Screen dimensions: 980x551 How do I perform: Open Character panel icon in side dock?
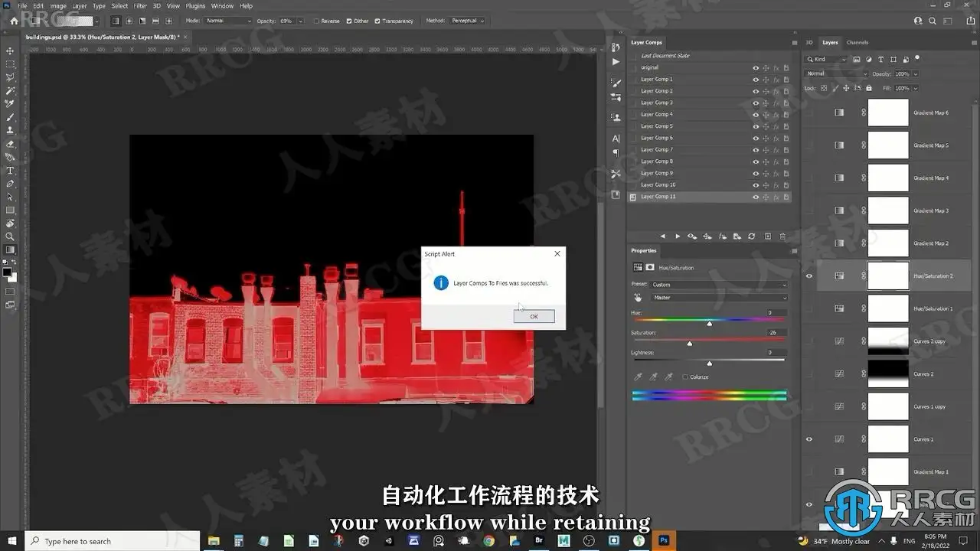point(616,139)
